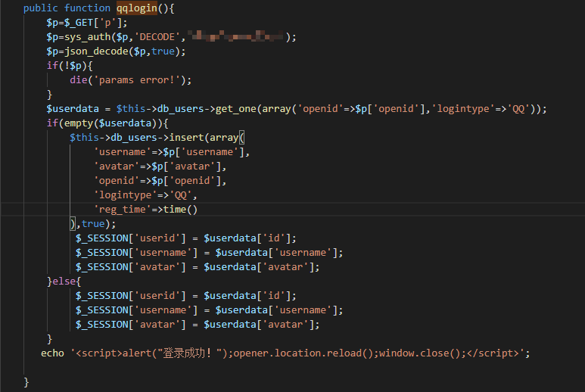Click the }else{ line

point(64,282)
